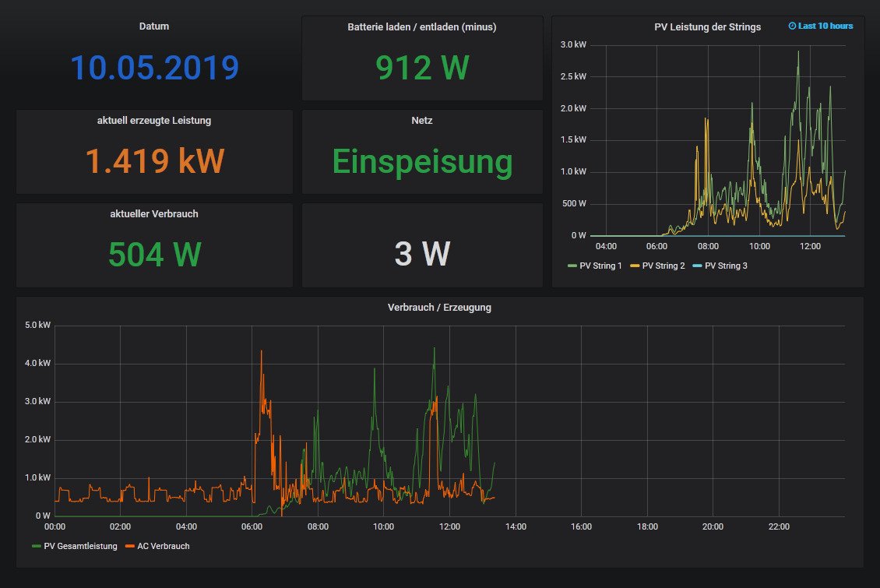Expand the Verbrauch / Erzeugung panel title menu
The image size is (880, 588).
click(439, 308)
